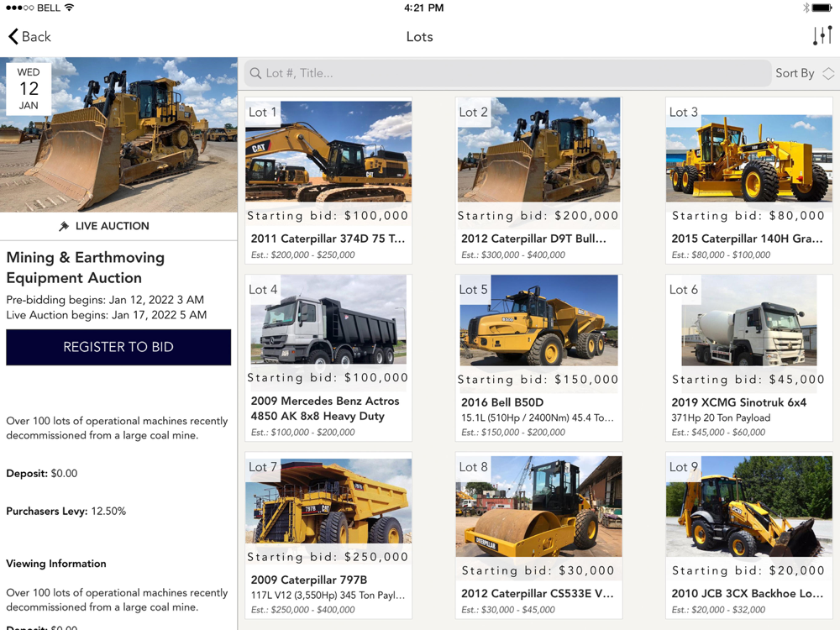Click 'Starting bid: $20,000' on Lot 9
Screen dimensions: 840x630
click(748, 570)
